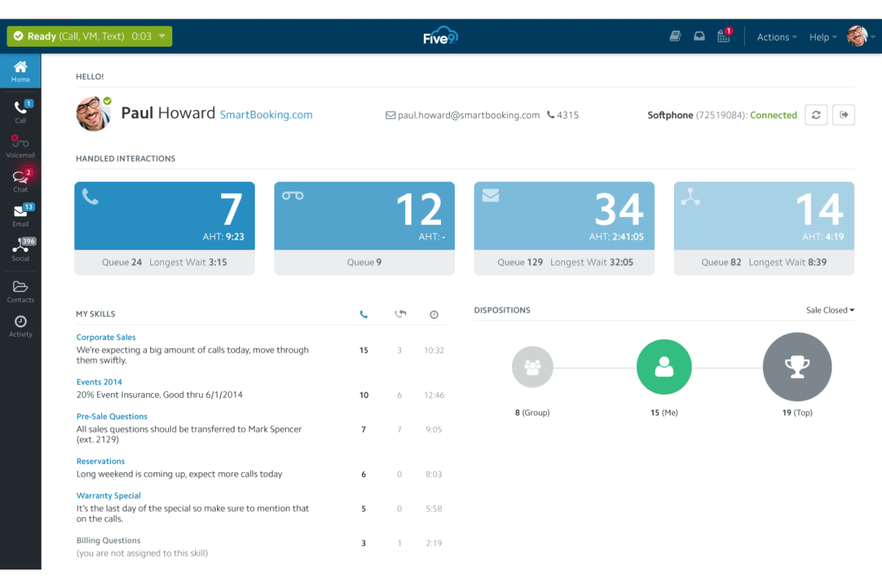
Task: Change the Ready (Call, VM, Text) status
Action: (x=88, y=36)
